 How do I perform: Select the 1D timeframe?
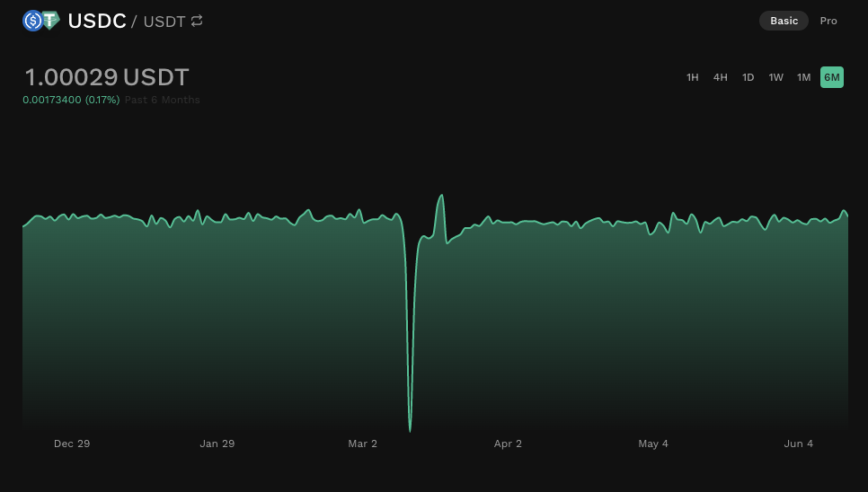tap(748, 77)
